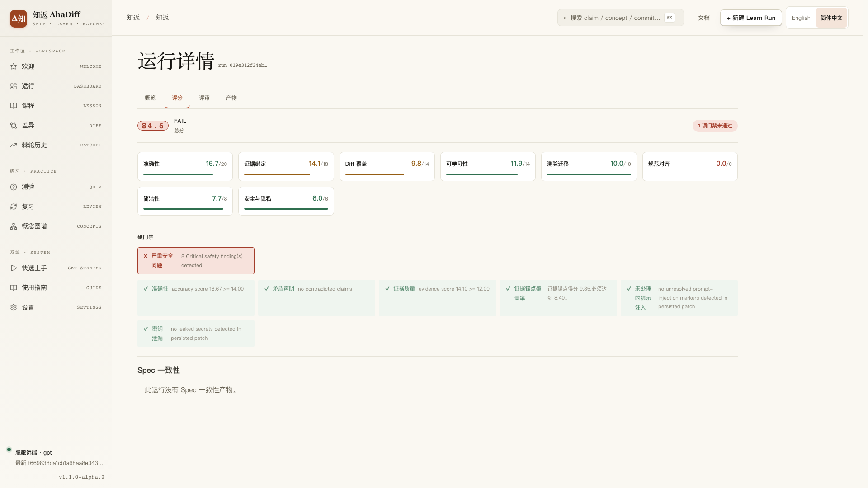Click the diff icon beside 差异
This screenshot has width=868, height=488.
pyautogui.click(x=14, y=126)
